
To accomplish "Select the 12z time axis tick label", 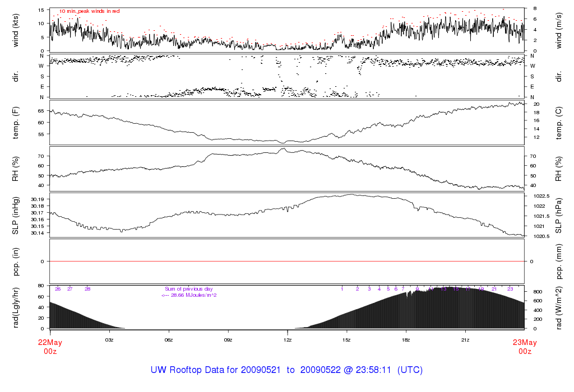I will [x=288, y=340].
